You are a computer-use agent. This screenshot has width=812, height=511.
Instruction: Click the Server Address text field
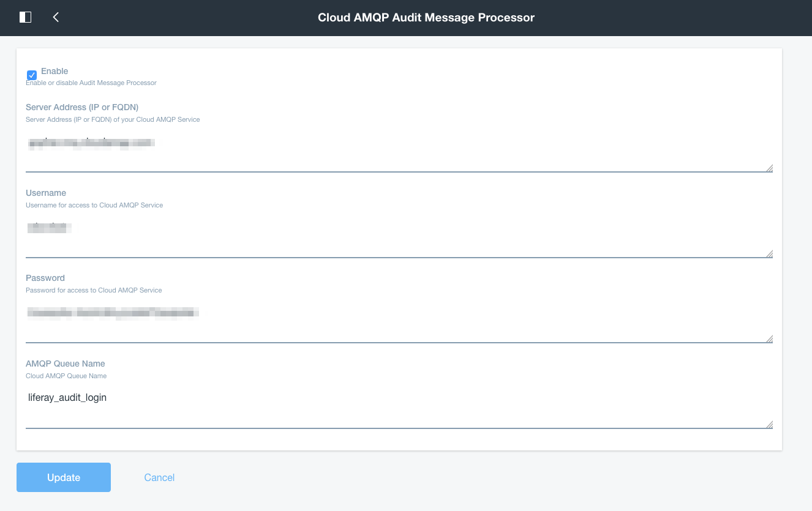(398, 150)
